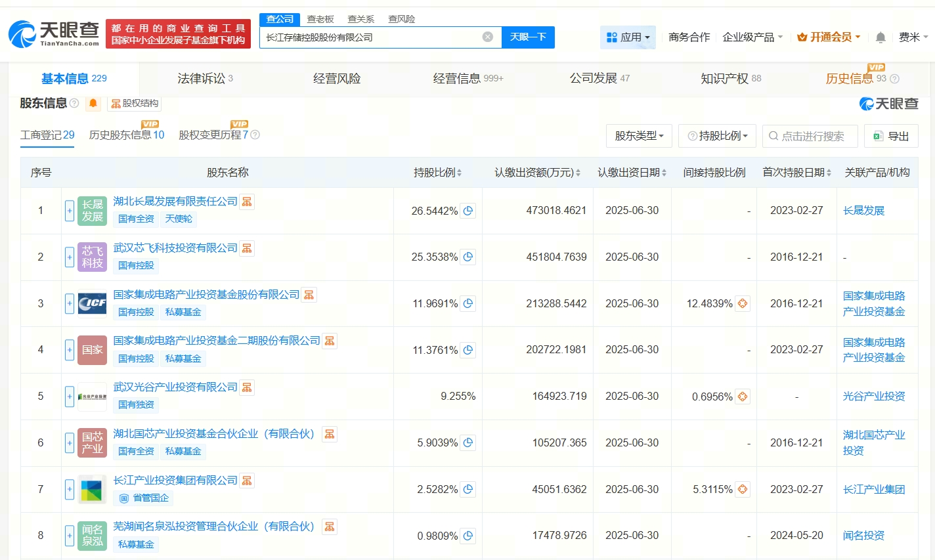Image resolution: width=935 pixels, height=560 pixels.
Task: Click pie chart icon next to 26.5442%
Action: click(468, 211)
